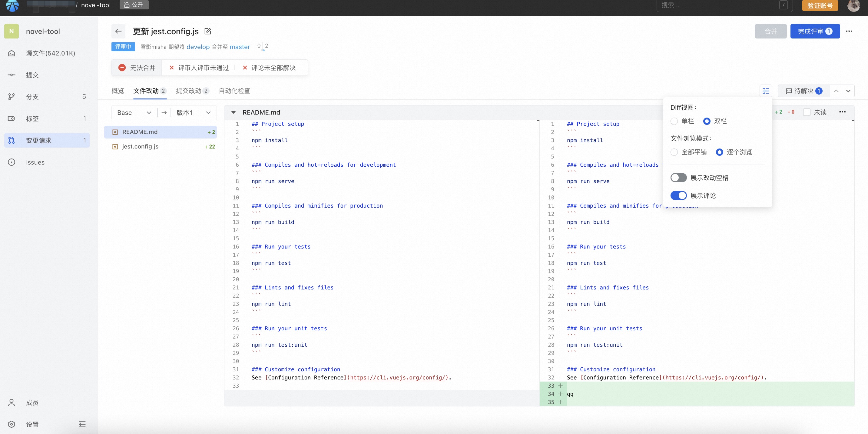Collapse the sidebar with the menu-fold icon

coord(82,424)
